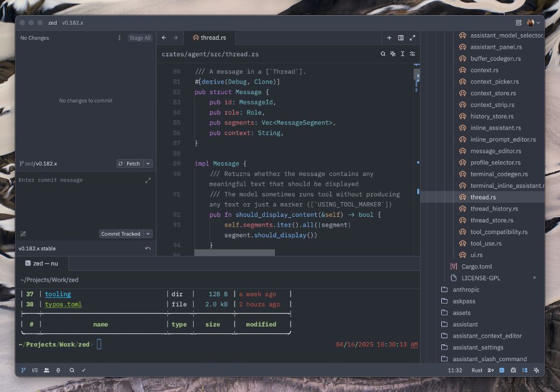Show diagnostics via the checkmark icon

(83, 370)
